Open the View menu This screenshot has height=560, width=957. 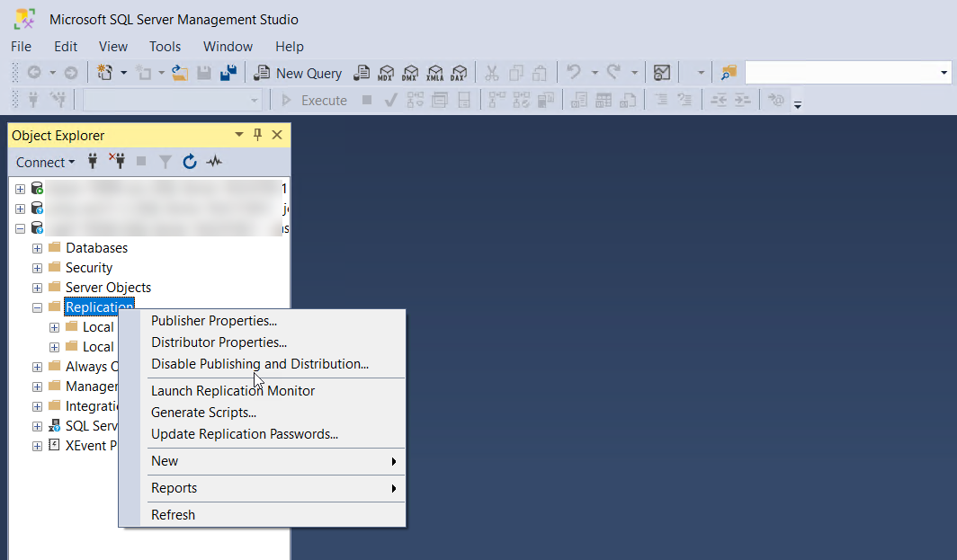(x=113, y=47)
